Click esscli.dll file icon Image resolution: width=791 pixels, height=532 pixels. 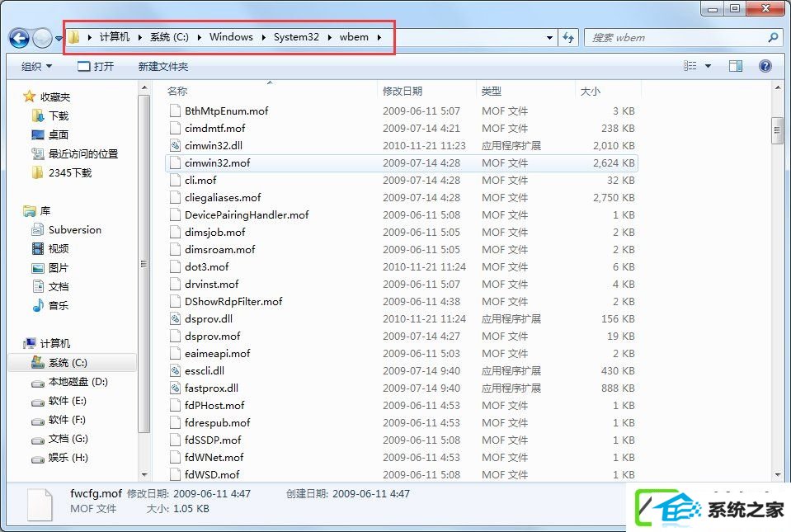175,370
